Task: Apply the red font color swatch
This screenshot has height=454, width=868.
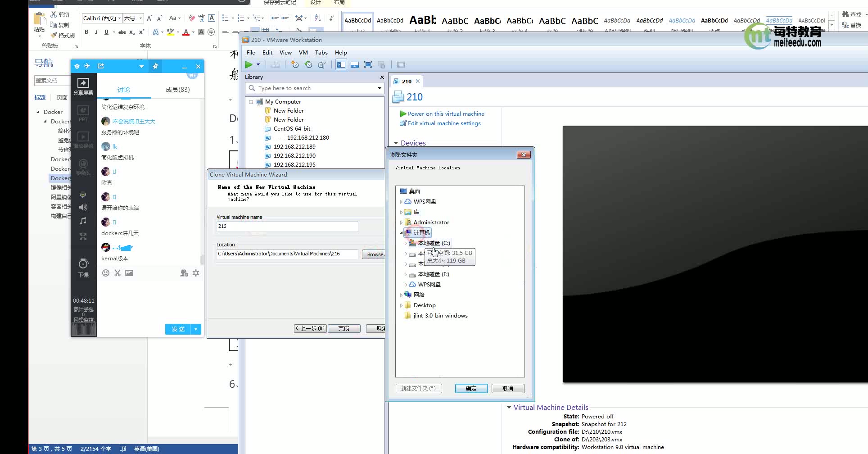Action: click(x=186, y=32)
